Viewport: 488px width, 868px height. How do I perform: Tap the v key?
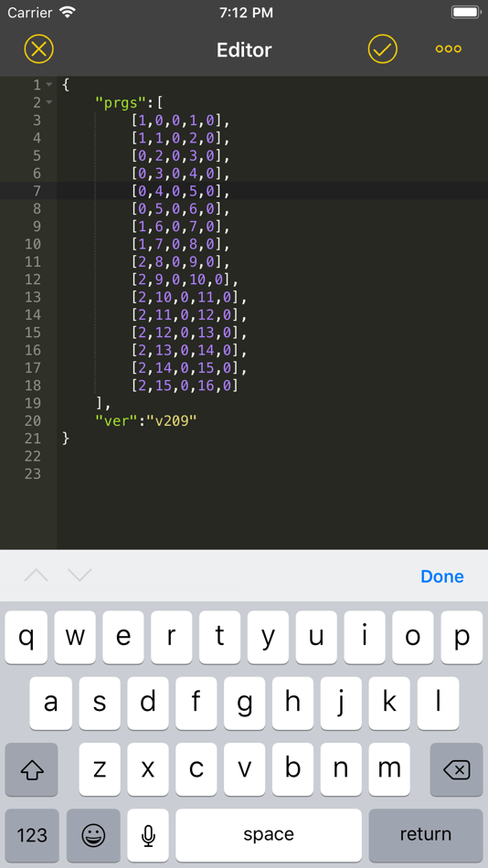[x=244, y=769]
